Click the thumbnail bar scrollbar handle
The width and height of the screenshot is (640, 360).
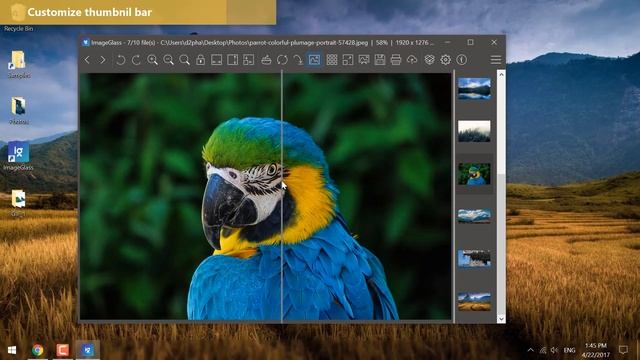click(501, 127)
